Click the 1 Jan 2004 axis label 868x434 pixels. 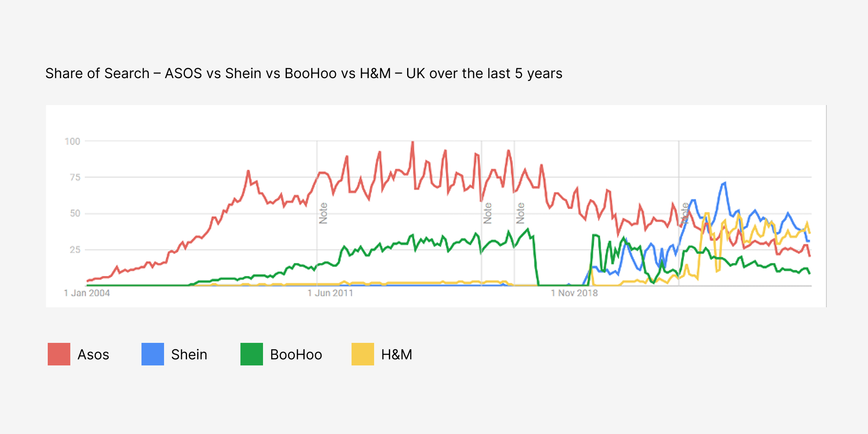tap(87, 293)
